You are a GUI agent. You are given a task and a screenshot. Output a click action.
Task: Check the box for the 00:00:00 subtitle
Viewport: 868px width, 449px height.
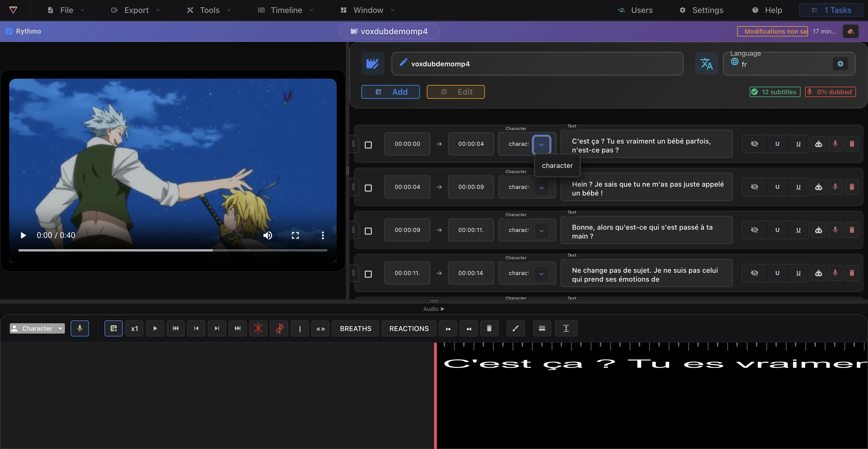pos(368,145)
